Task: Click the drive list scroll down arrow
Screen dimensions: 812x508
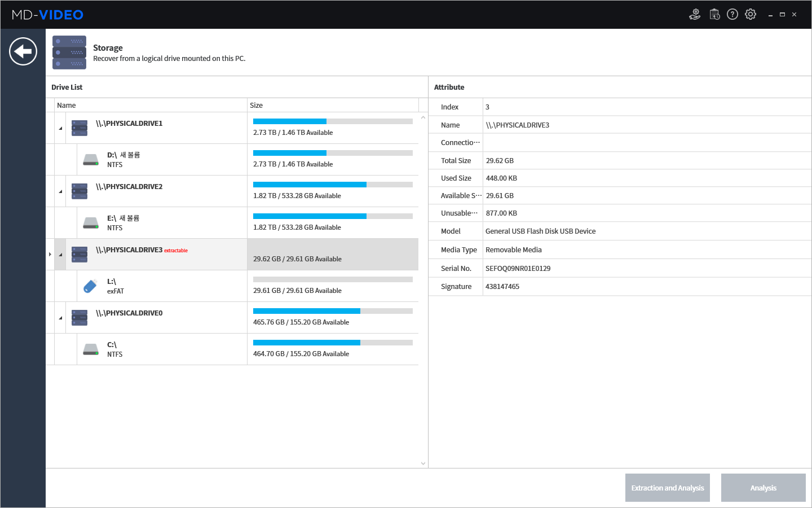Action: point(423,463)
